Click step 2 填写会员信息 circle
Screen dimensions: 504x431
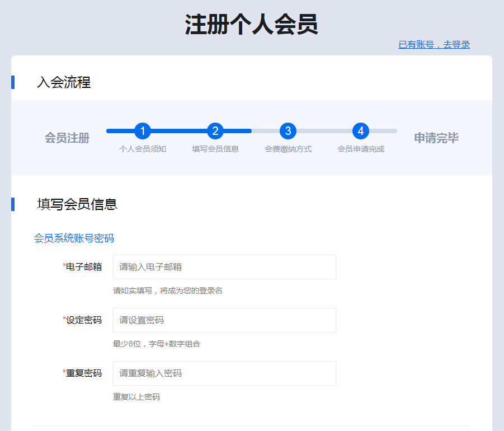click(x=216, y=132)
